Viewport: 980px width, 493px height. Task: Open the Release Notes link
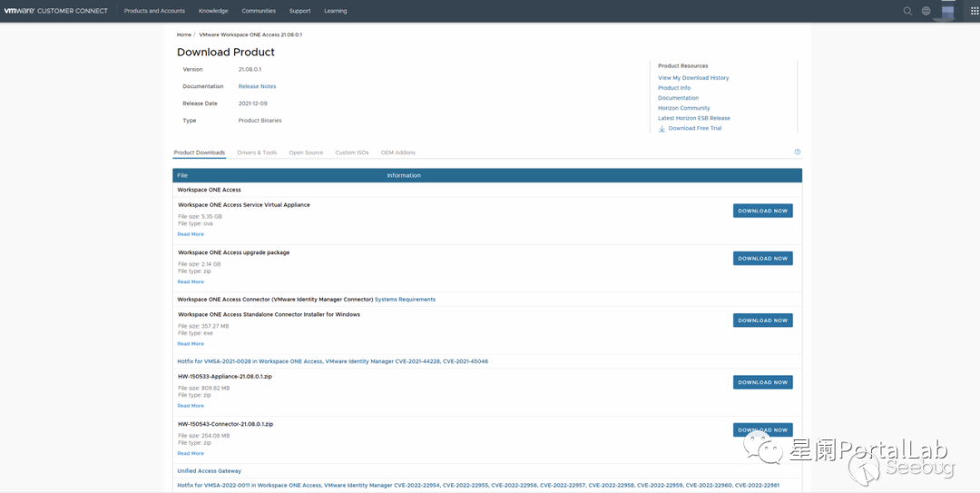[x=257, y=86]
